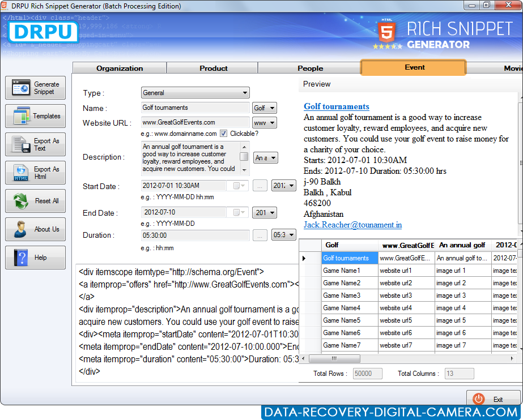Open the www column dropdown beside Website URL

tap(265, 123)
